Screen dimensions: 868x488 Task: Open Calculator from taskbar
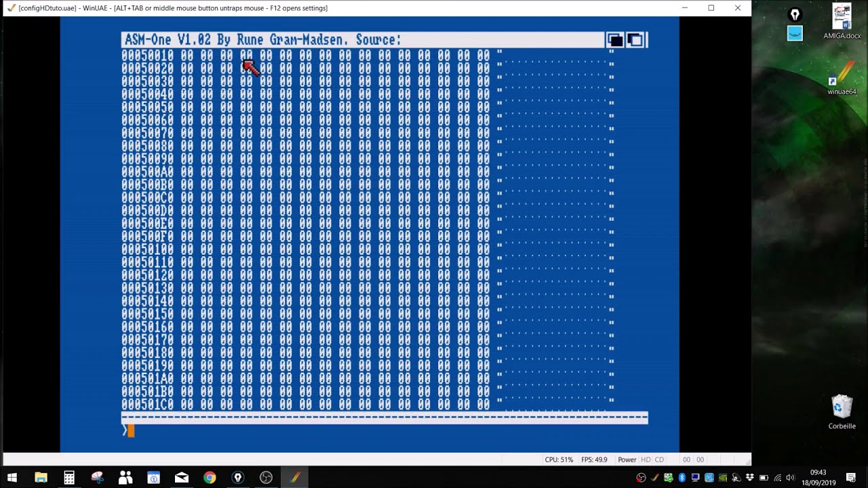point(69,478)
